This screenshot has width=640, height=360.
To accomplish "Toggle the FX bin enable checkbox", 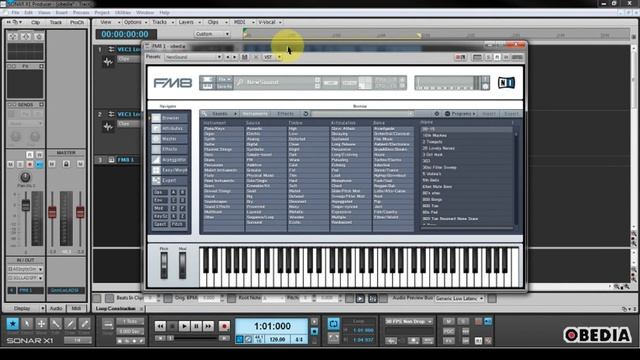I will 9,66.
